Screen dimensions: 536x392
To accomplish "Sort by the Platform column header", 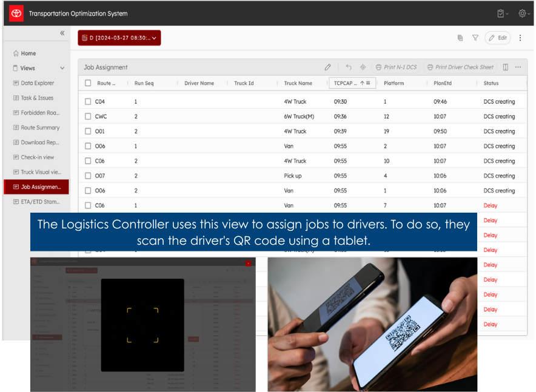I will point(394,83).
